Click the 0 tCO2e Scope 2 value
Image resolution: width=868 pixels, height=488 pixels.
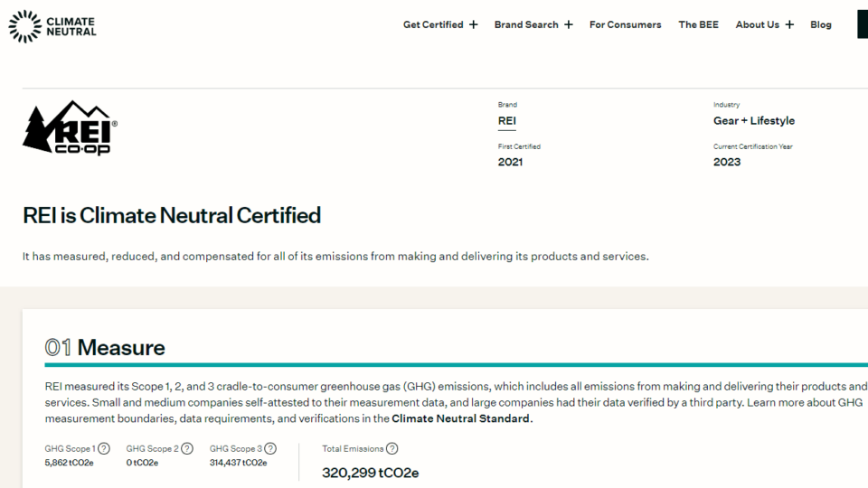click(142, 463)
